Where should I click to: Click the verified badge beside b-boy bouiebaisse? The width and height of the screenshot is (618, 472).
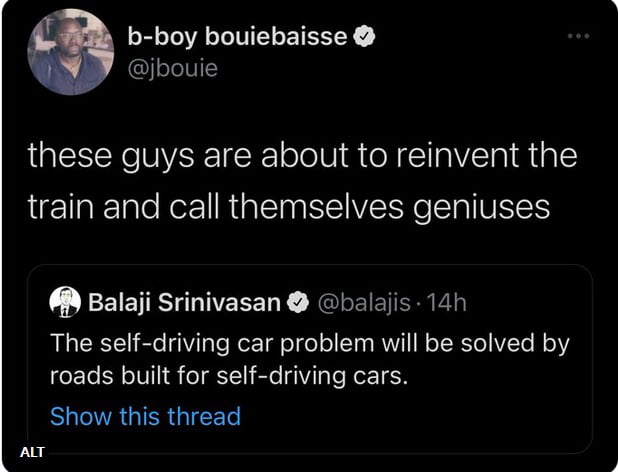click(367, 38)
